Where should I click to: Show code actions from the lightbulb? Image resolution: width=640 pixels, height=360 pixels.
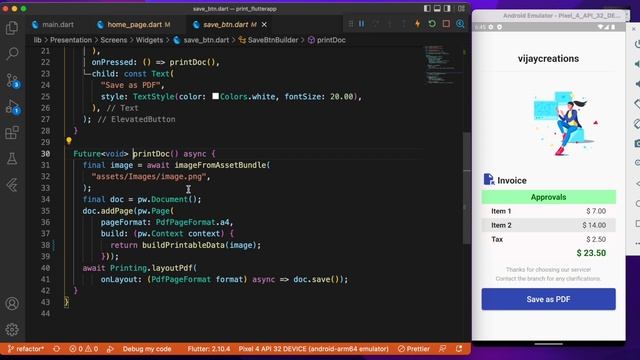69,141
